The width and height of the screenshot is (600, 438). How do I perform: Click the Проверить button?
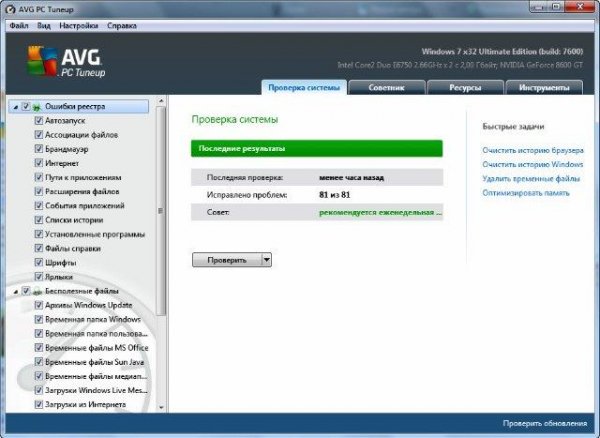click(227, 260)
